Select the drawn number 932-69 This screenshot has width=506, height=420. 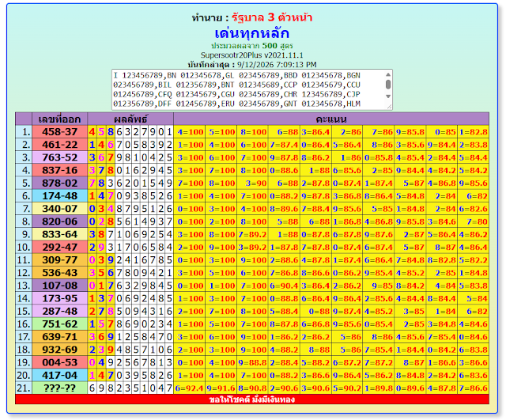[x=60, y=350]
